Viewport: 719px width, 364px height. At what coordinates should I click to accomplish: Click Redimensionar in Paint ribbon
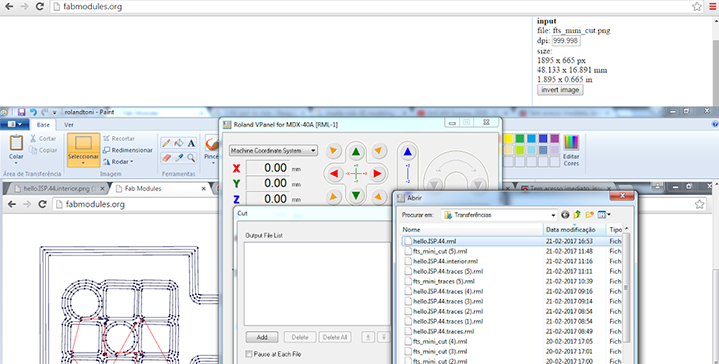coord(127,150)
